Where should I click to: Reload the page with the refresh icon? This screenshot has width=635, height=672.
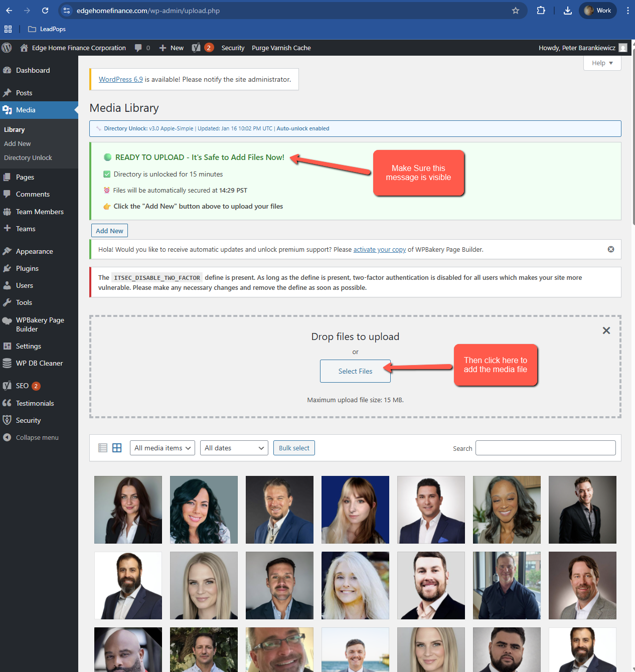45,11
